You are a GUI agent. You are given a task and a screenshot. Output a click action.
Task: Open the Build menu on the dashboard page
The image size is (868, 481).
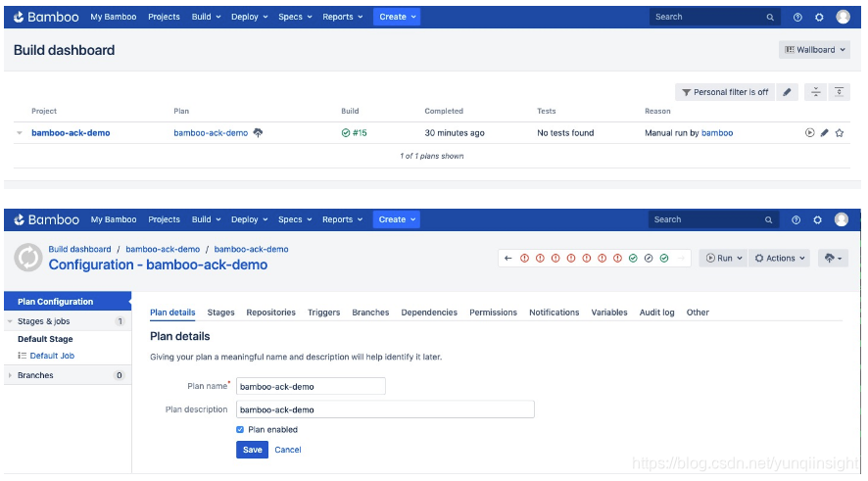(x=206, y=17)
